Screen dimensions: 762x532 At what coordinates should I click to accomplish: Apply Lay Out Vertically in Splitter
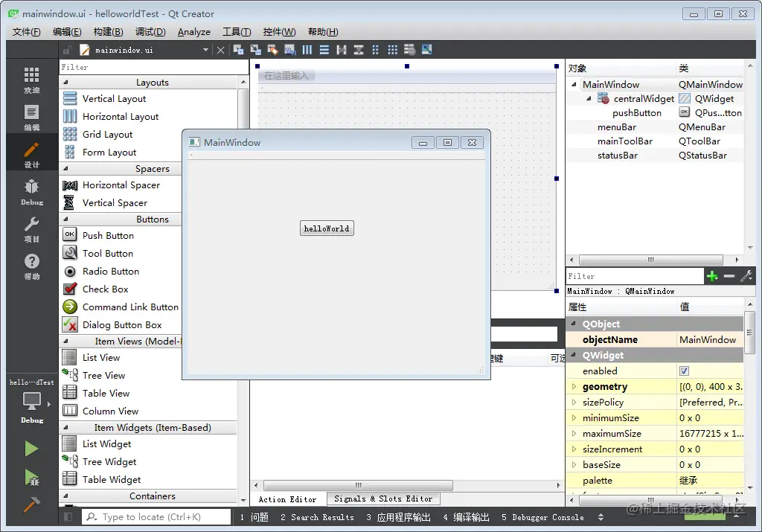(x=359, y=50)
